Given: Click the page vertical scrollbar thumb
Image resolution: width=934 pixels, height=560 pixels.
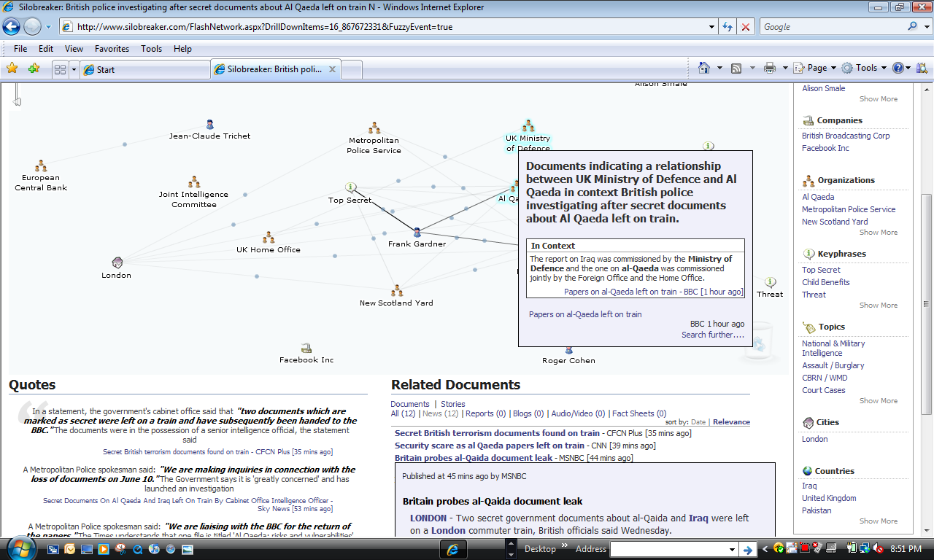Looking at the screenshot, I should (927, 303).
